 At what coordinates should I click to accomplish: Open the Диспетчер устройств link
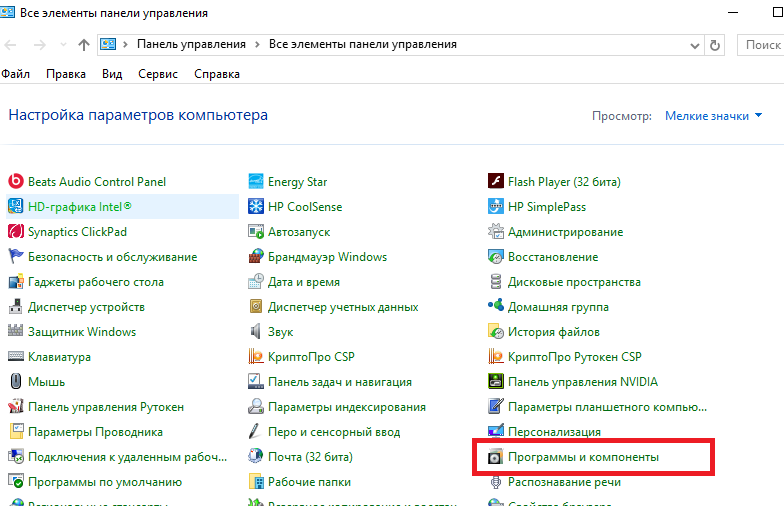(x=86, y=307)
